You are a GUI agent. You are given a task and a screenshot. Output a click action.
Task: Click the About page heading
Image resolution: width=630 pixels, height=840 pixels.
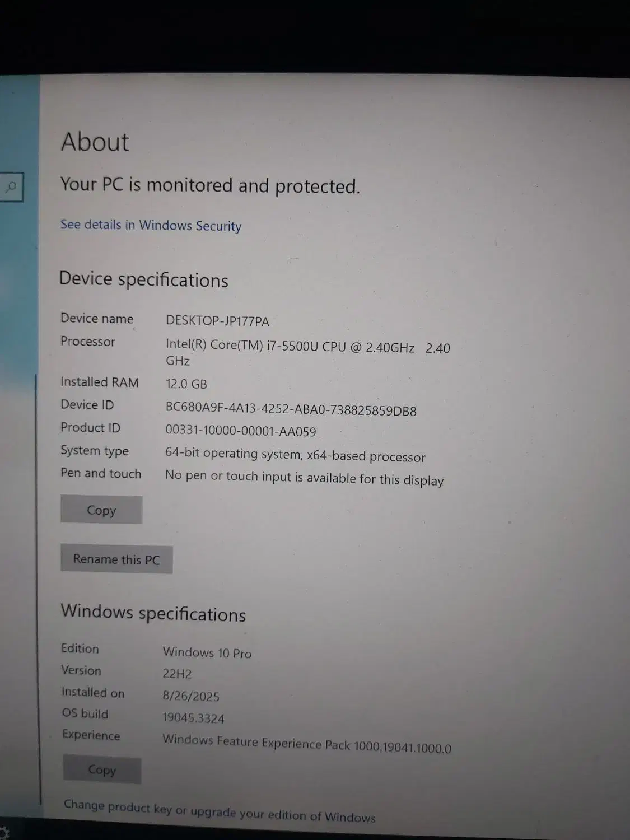point(95,142)
